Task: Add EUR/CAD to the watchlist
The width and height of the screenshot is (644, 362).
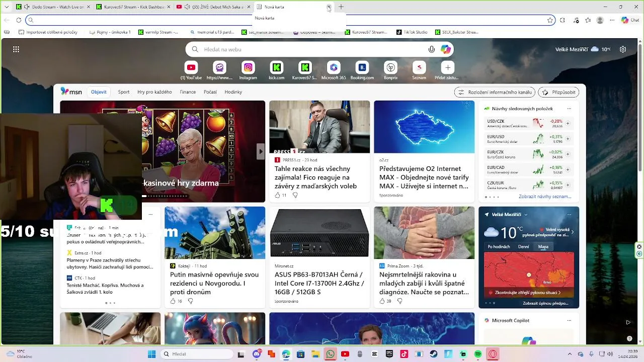Action: click(x=568, y=169)
